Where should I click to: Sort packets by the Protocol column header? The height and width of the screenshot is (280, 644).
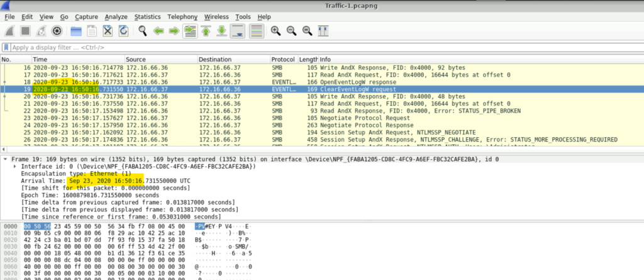click(x=283, y=59)
